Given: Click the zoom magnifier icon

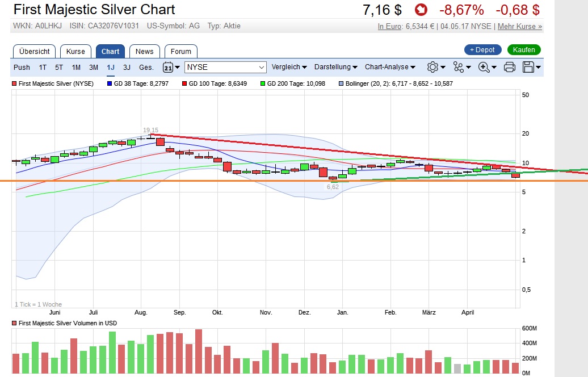Looking at the screenshot, I should coord(484,67).
